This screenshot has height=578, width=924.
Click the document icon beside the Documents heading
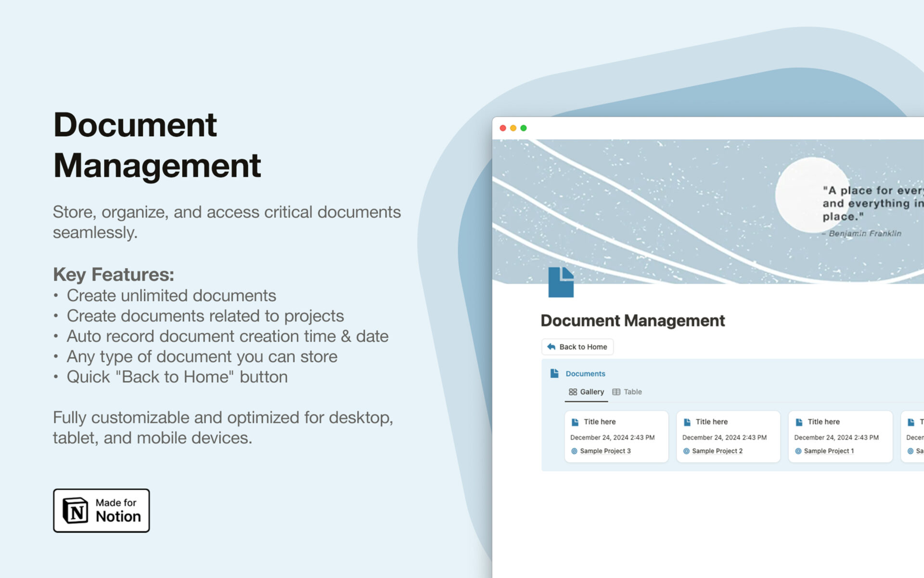(x=554, y=373)
